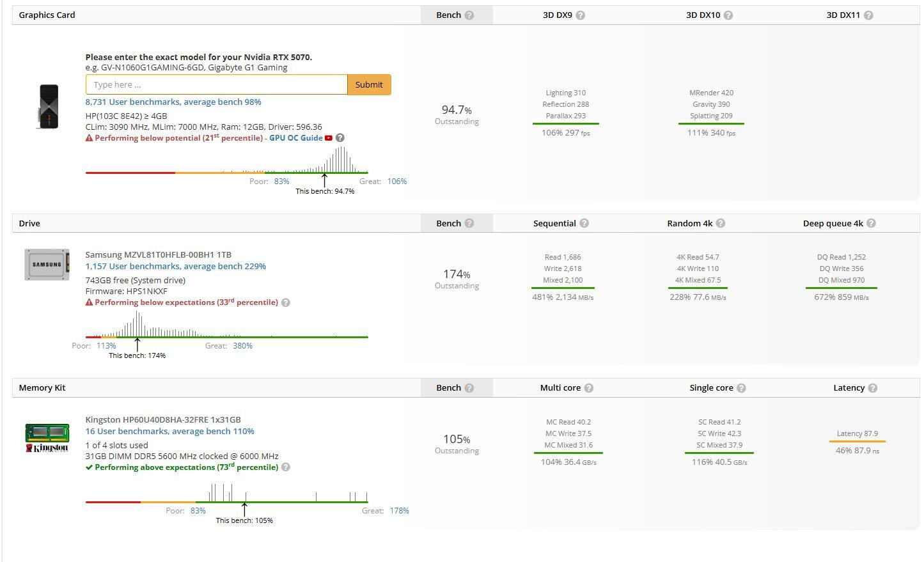Image resolution: width=924 pixels, height=562 pixels.
Task: Click the memory kit Great 178% value
Action: coord(399,511)
